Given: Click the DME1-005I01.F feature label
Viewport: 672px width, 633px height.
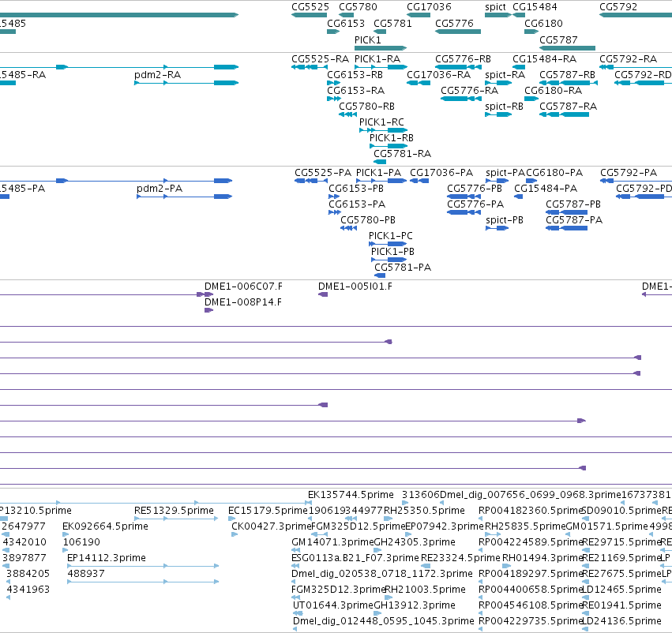Looking at the screenshot, I should coord(355,286).
